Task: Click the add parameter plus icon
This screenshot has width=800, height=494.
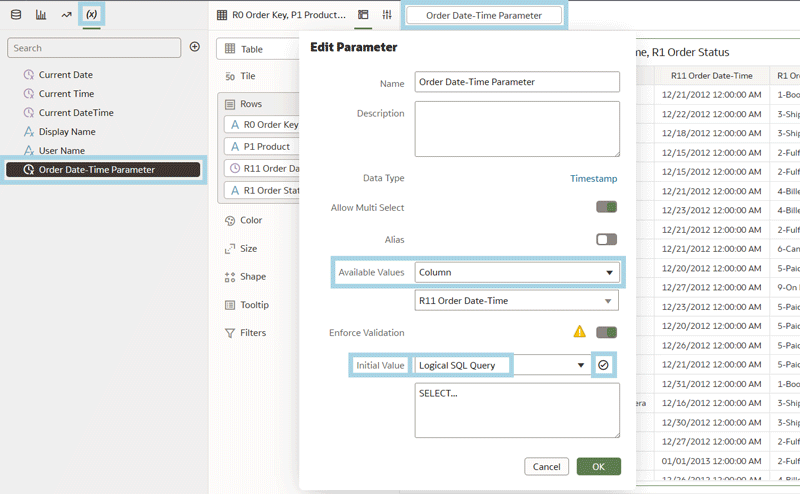Action: coord(195,47)
